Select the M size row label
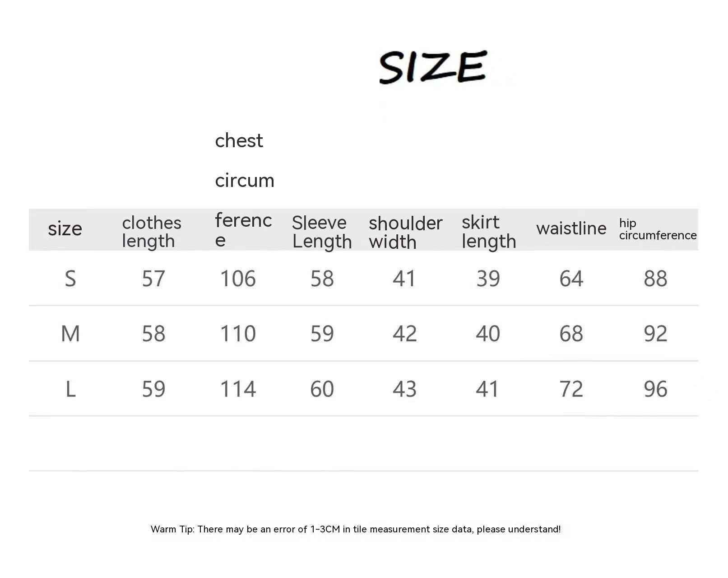This screenshot has height=578, width=728. (70, 334)
